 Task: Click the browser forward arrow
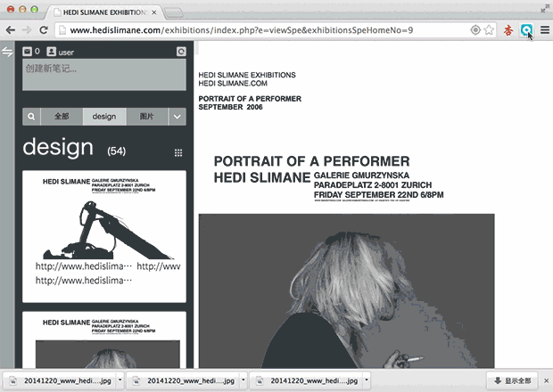click(x=27, y=30)
